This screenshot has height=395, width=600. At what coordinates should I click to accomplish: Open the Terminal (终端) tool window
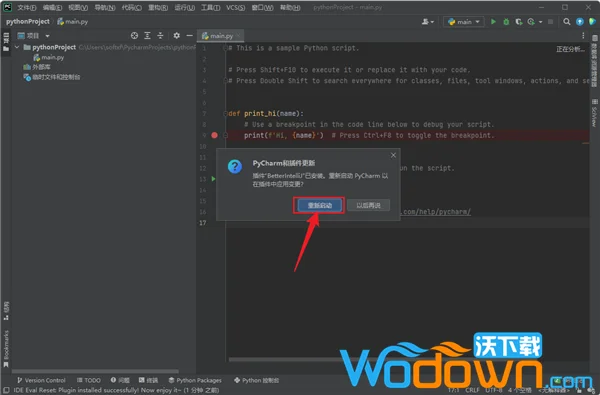148,380
